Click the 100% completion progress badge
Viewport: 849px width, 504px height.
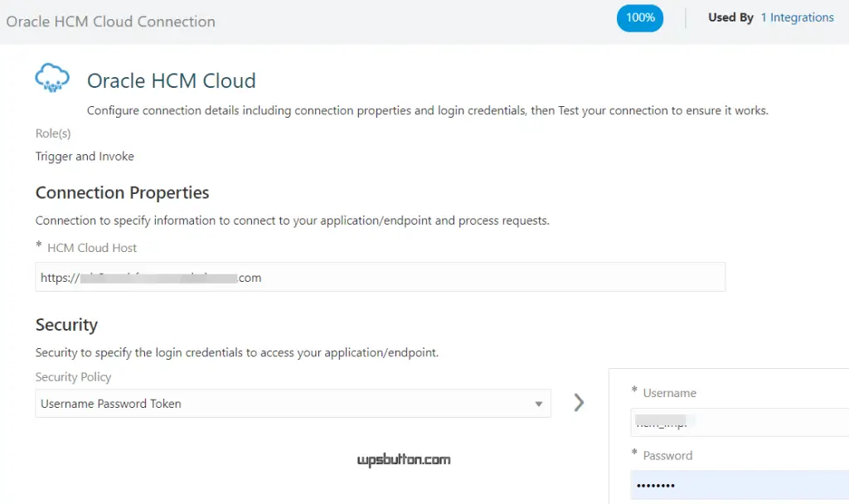click(x=640, y=18)
